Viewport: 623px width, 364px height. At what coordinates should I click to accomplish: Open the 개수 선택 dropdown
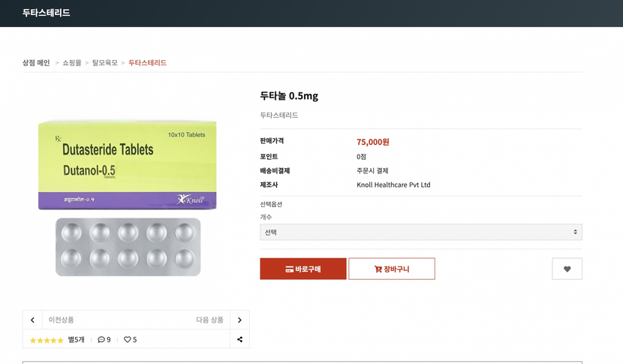pyautogui.click(x=420, y=233)
